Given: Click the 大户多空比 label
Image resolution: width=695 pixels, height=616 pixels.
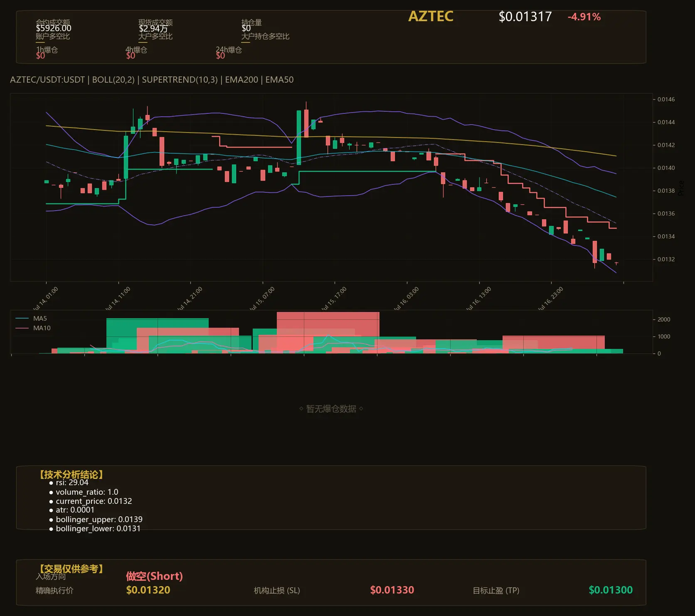Looking at the screenshot, I should point(155,36).
